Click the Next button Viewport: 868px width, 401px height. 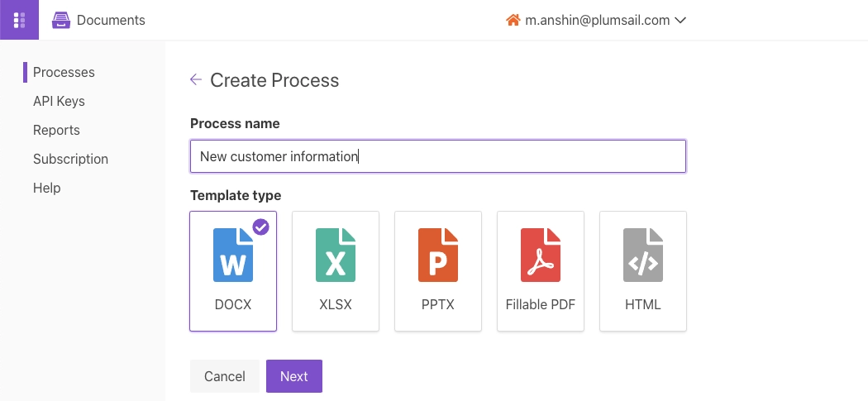294,376
